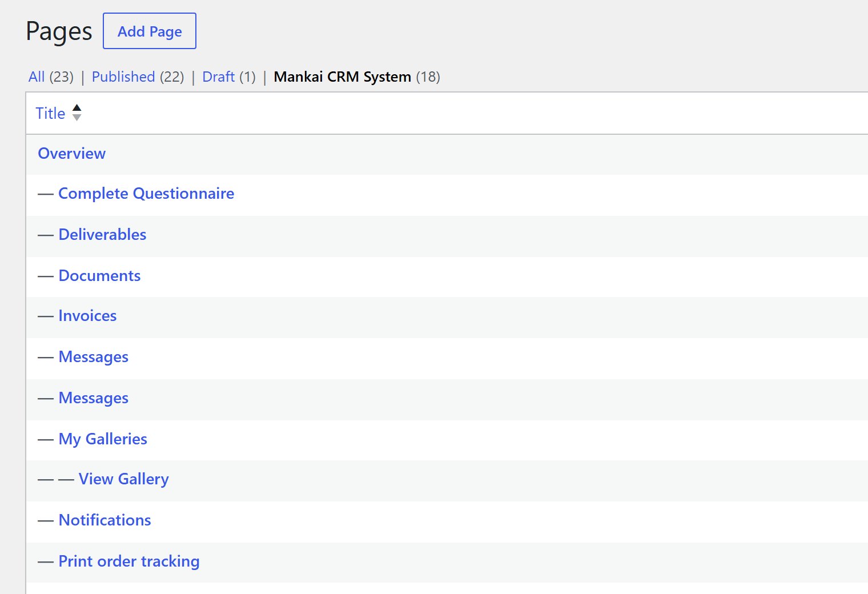Filter pages by Draft (1)

point(229,77)
